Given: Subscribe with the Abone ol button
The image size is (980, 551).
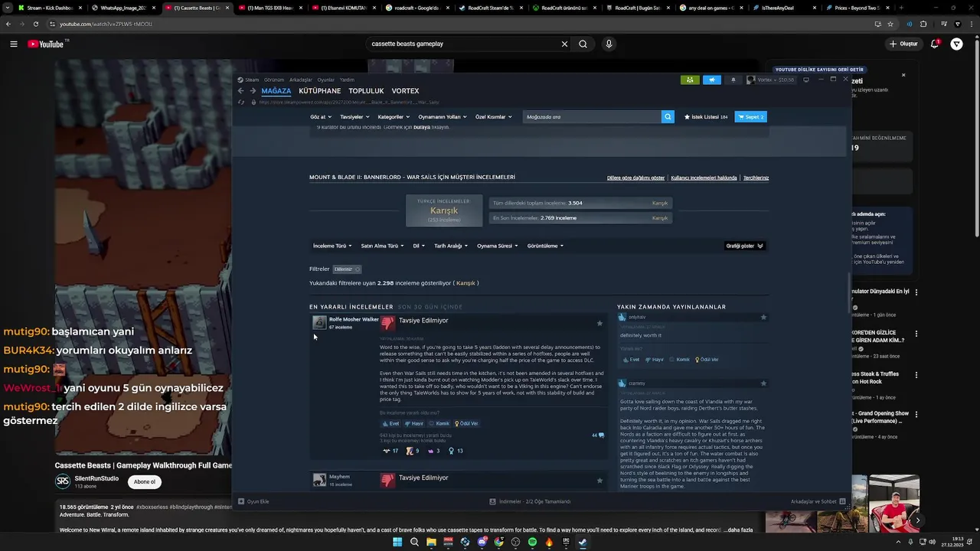Looking at the screenshot, I should [145, 482].
